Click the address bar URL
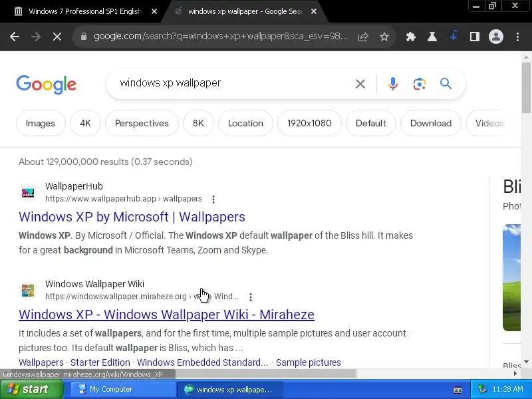 pyautogui.click(x=221, y=37)
